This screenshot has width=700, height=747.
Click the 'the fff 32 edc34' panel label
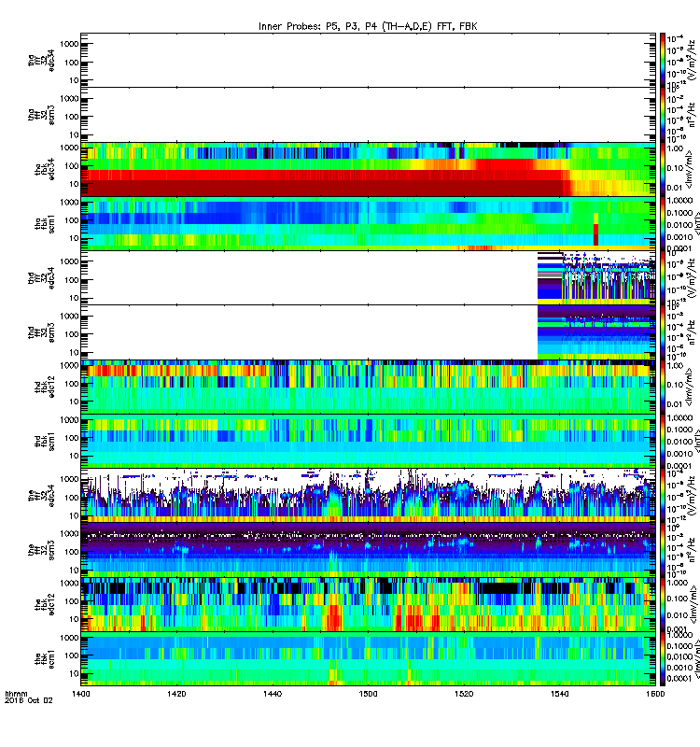(x=41, y=496)
